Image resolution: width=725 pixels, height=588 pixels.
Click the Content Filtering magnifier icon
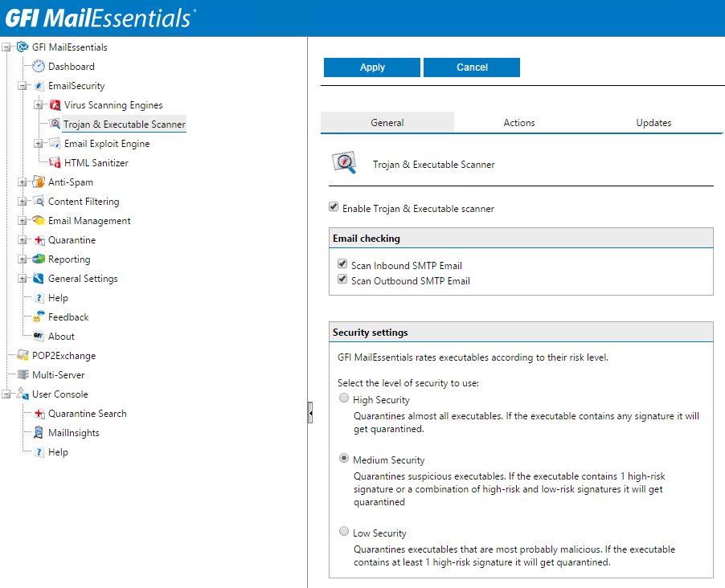[39, 201]
